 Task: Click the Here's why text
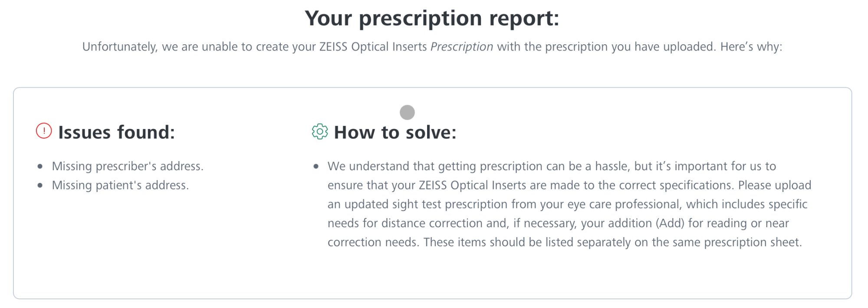(x=751, y=47)
